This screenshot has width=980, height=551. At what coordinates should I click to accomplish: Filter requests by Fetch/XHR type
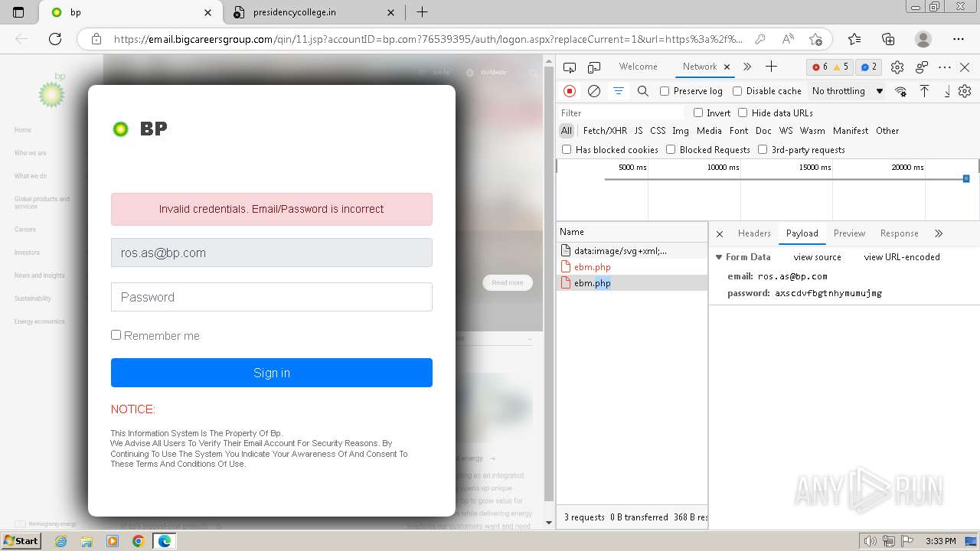click(x=605, y=131)
